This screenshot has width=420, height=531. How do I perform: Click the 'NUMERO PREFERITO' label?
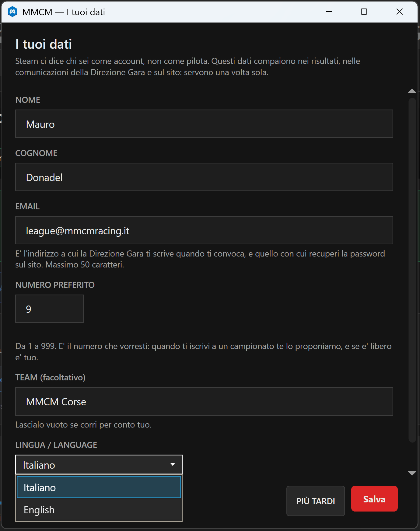[55, 285]
